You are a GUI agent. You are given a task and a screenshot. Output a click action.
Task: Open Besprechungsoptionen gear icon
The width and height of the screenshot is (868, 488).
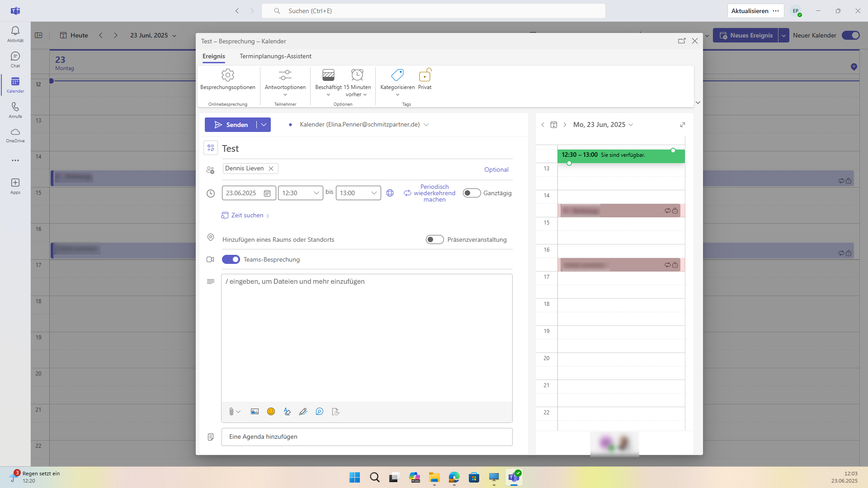[x=227, y=75]
